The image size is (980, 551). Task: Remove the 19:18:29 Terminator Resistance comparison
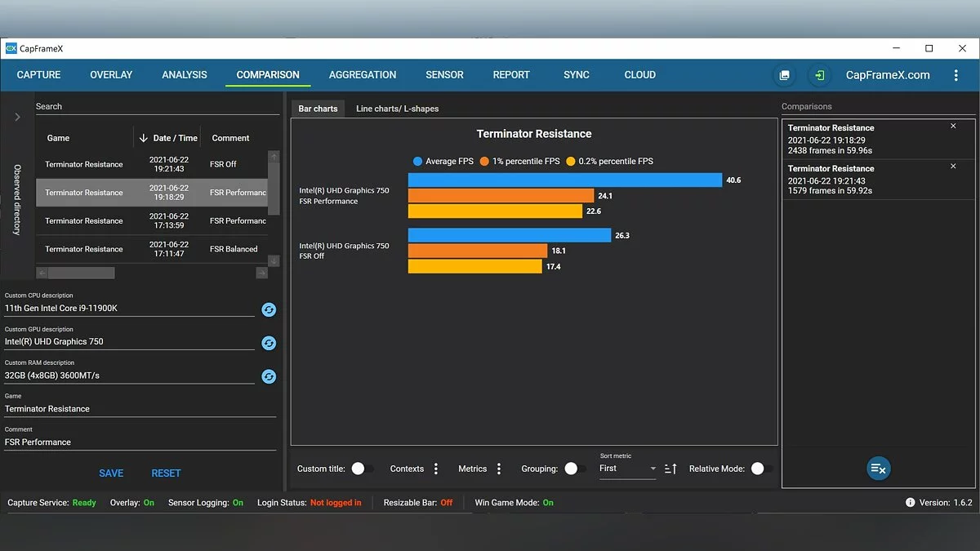tap(953, 127)
